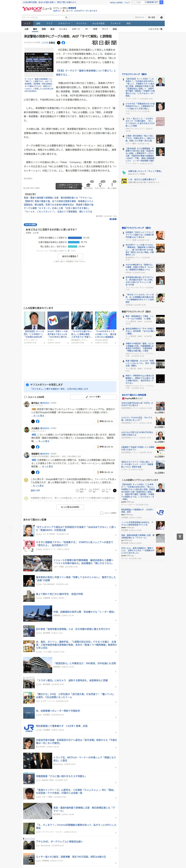This screenshot has height=868, width=186.
Task: Click the magnifier in the キーワードを入力 box
Action: (x=66, y=18)
